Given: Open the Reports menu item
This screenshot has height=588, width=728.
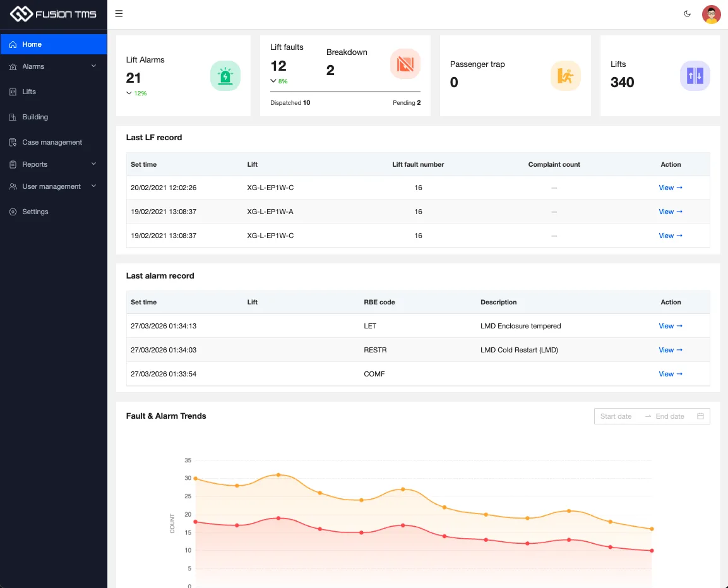Looking at the screenshot, I should [54, 164].
